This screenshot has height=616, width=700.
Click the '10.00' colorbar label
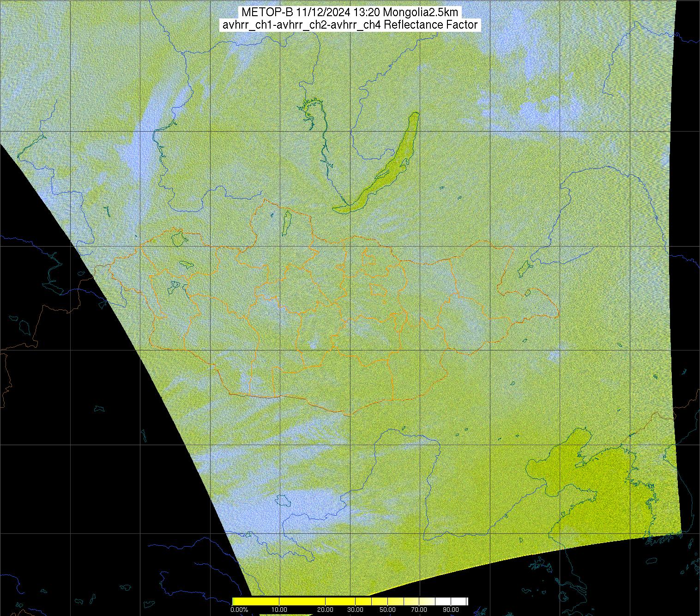[x=280, y=610]
